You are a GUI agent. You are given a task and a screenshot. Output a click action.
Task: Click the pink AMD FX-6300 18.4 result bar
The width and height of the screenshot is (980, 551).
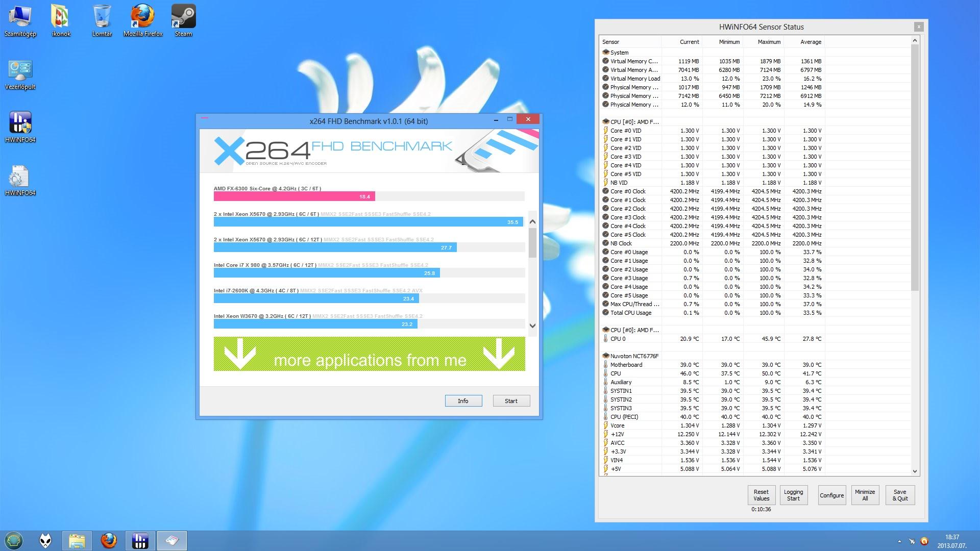point(294,196)
